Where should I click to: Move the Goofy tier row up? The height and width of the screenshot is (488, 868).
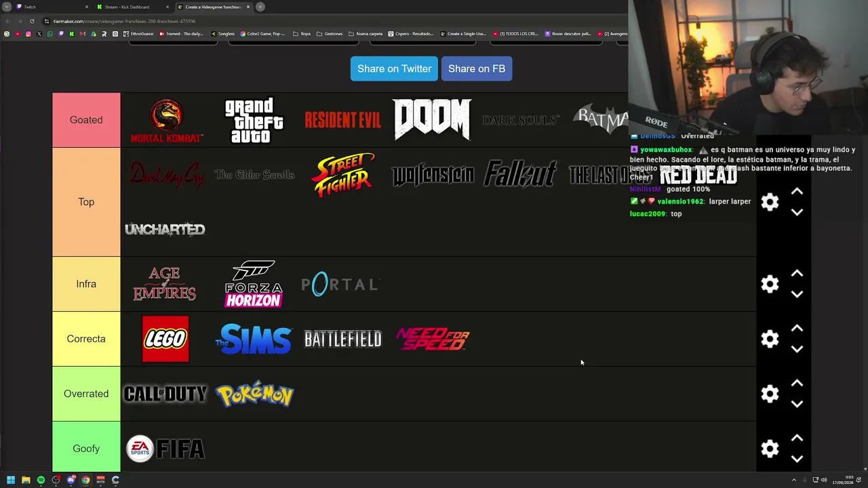(x=797, y=439)
